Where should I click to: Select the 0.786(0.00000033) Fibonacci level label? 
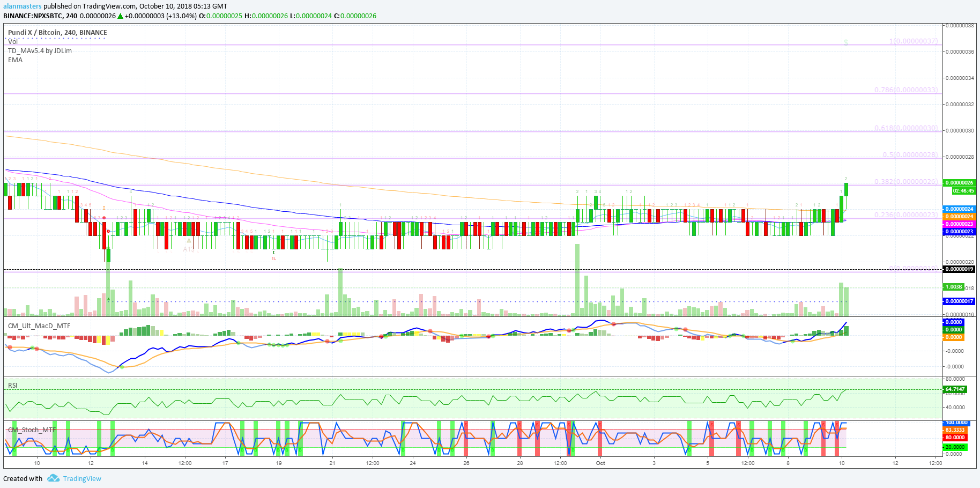(907, 90)
